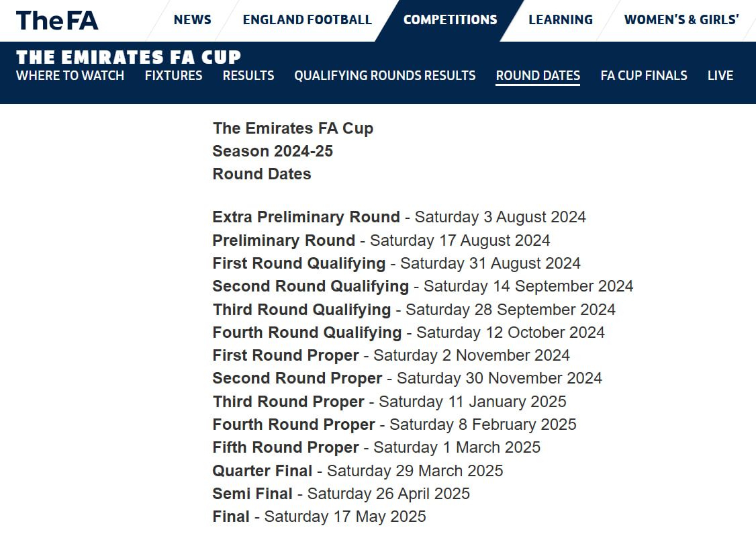Open the Results page
756x536 pixels.
[x=248, y=76]
